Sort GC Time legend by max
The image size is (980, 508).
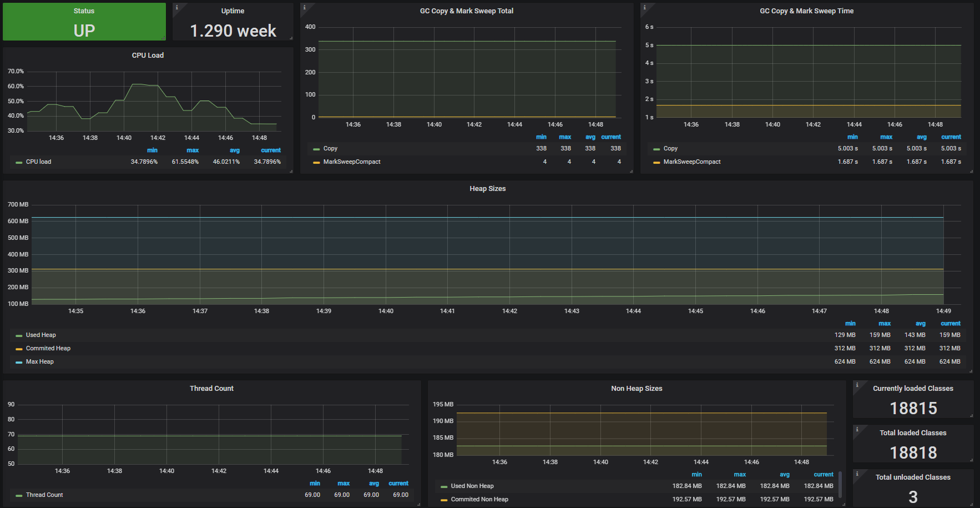point(886,137)
